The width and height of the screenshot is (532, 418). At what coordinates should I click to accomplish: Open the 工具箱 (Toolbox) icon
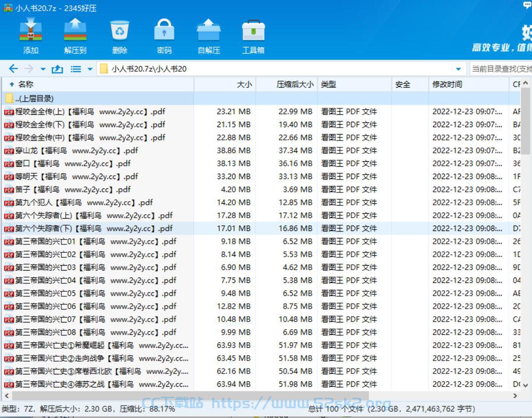254,31
